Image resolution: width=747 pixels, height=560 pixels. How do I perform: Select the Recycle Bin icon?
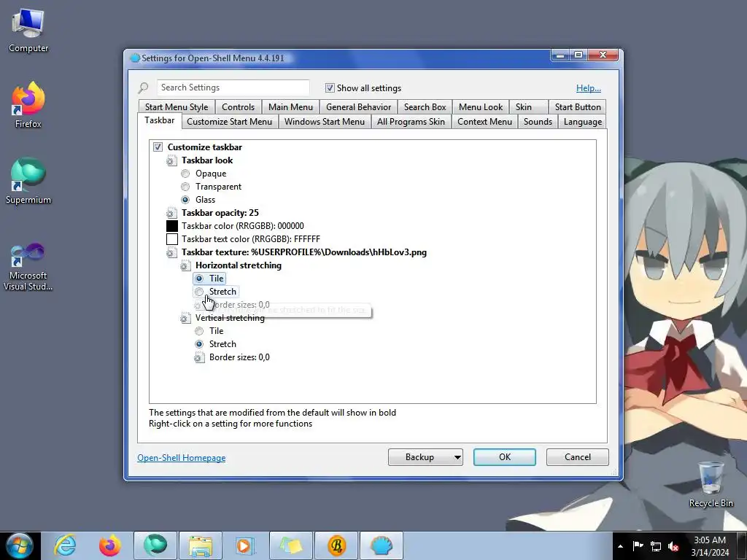[711, 485]
